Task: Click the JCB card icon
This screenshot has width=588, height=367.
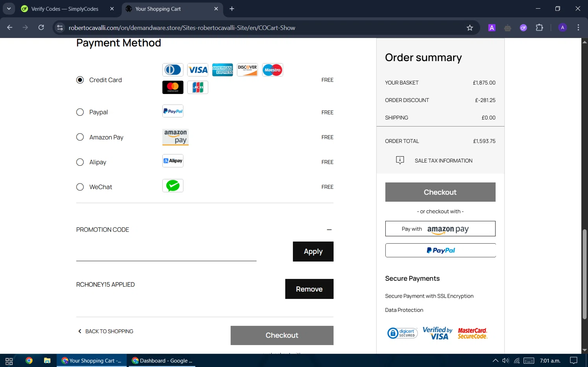Action: (x=198, y=87)
